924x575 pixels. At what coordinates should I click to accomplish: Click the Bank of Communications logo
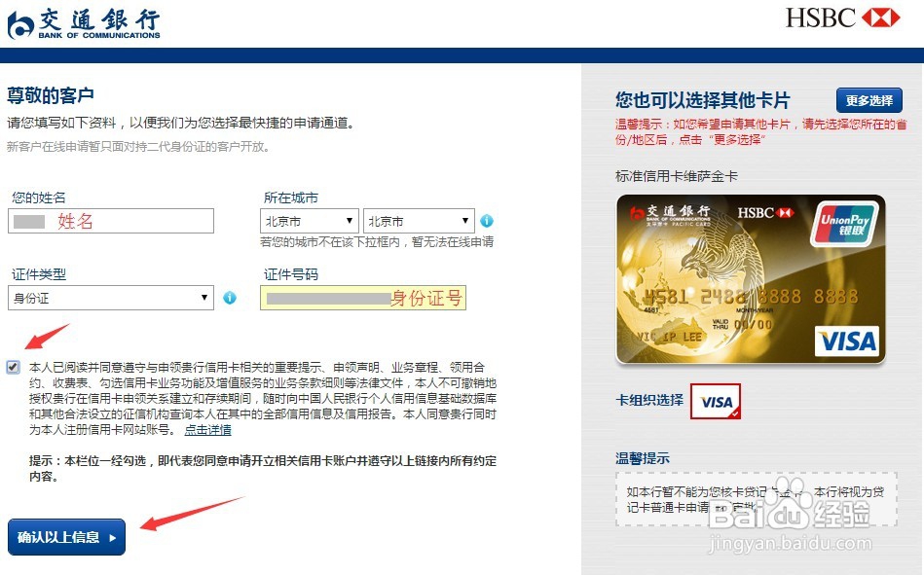pos(84,23)
